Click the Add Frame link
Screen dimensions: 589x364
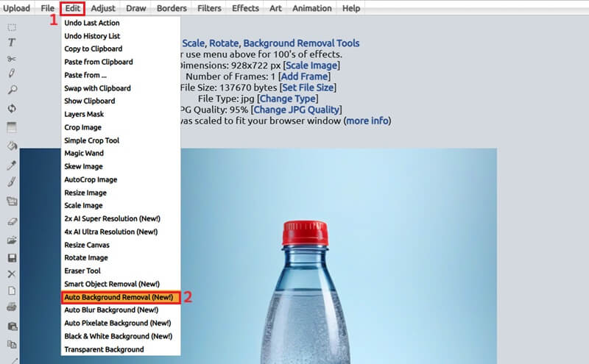[x=303, y=76]
